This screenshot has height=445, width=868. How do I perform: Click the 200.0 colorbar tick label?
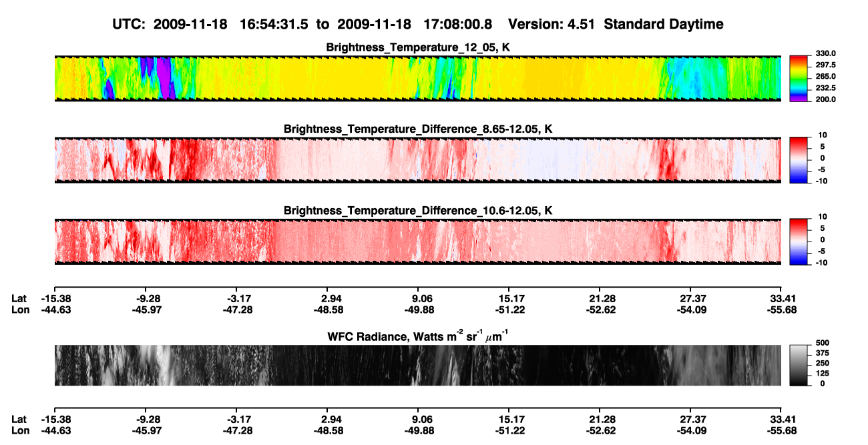[x=826, y=99]
